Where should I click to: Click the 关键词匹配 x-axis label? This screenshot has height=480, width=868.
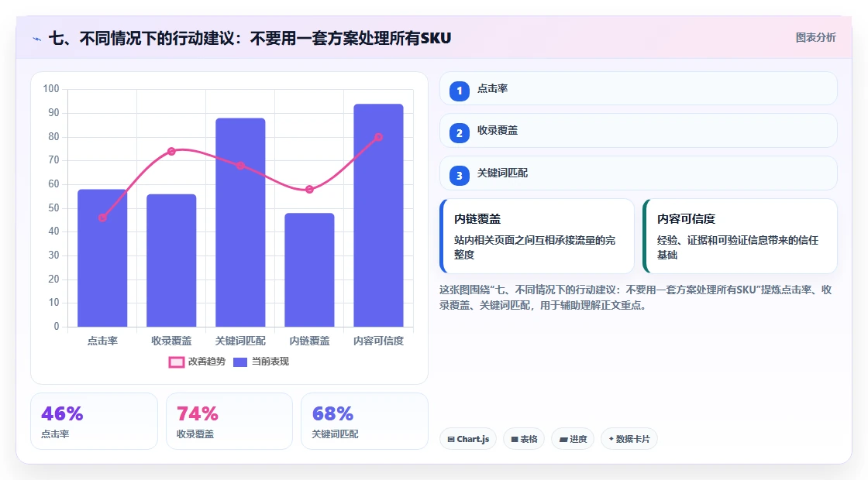pos(240,341)
